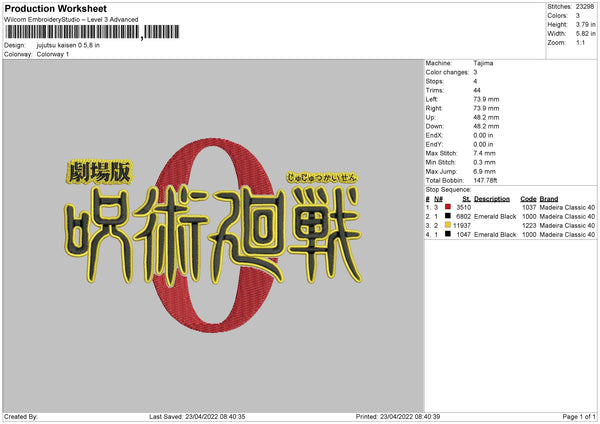The height and width of the screenshot is (424, 600).
Task: Click the 'Description' column header
Action: coord(492,199)
